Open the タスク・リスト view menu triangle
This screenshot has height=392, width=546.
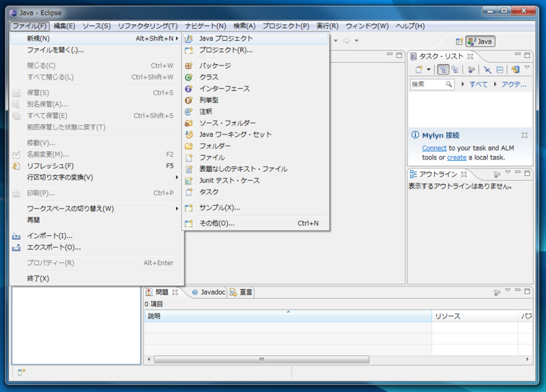pos(527,67)
